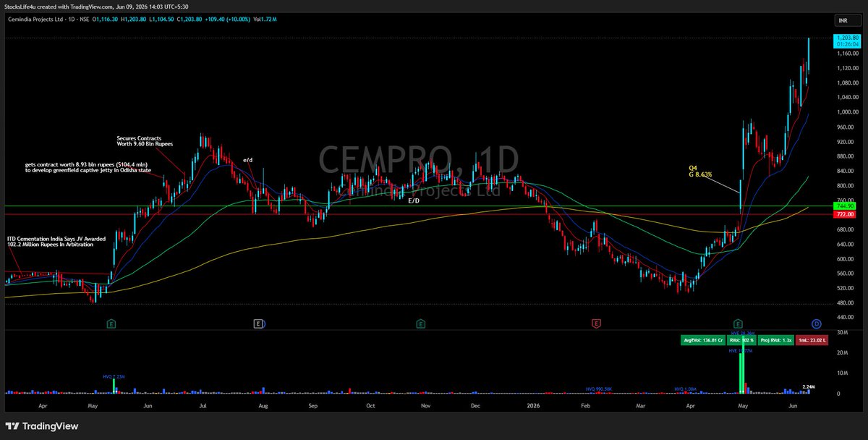Click the cyan 1,203.80 current price label
This screenshot has height=440, width=868.
[846, 38]
